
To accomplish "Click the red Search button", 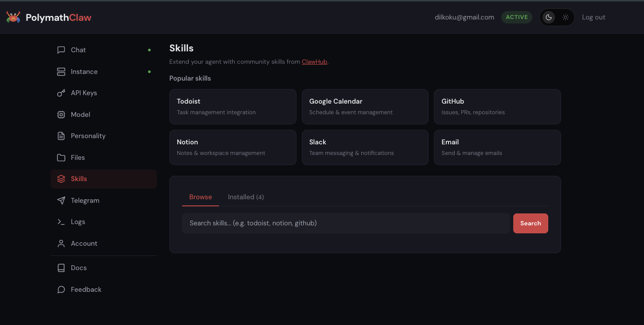I will click(531, 223).
